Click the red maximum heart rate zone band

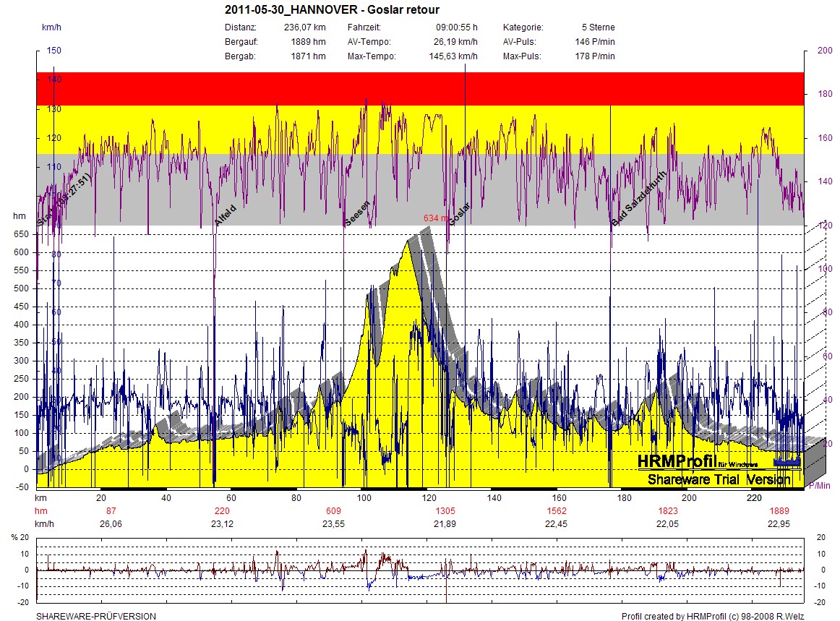click(x=419, y=88)
